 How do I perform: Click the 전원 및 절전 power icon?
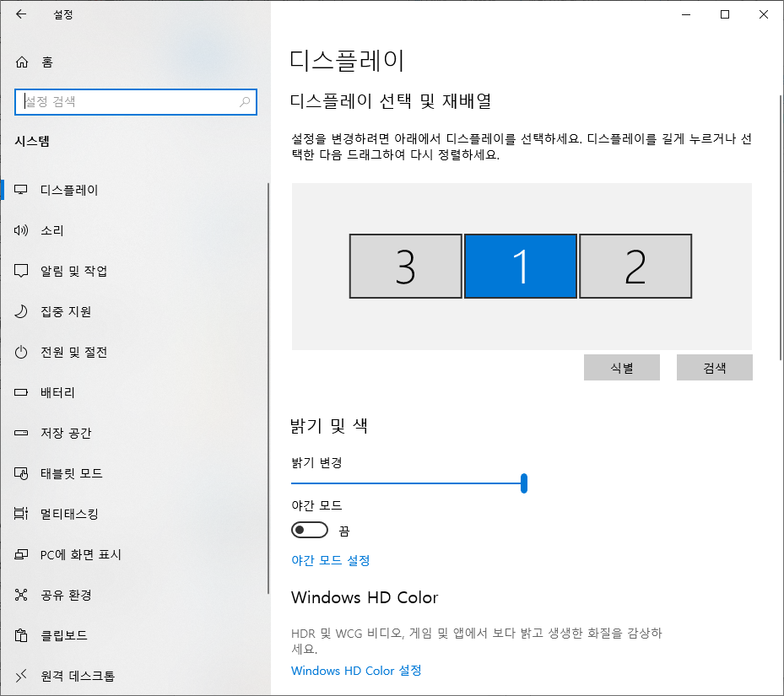pos(21,352)
